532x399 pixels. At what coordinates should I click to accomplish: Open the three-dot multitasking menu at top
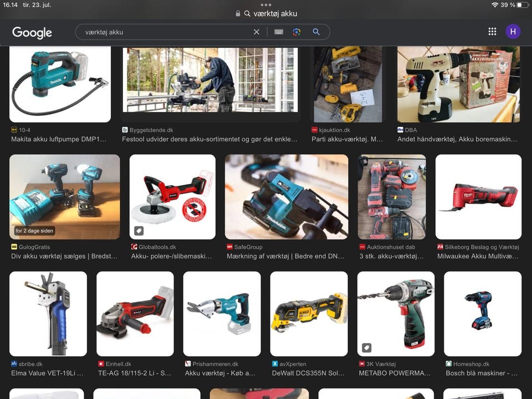[266, 4]
